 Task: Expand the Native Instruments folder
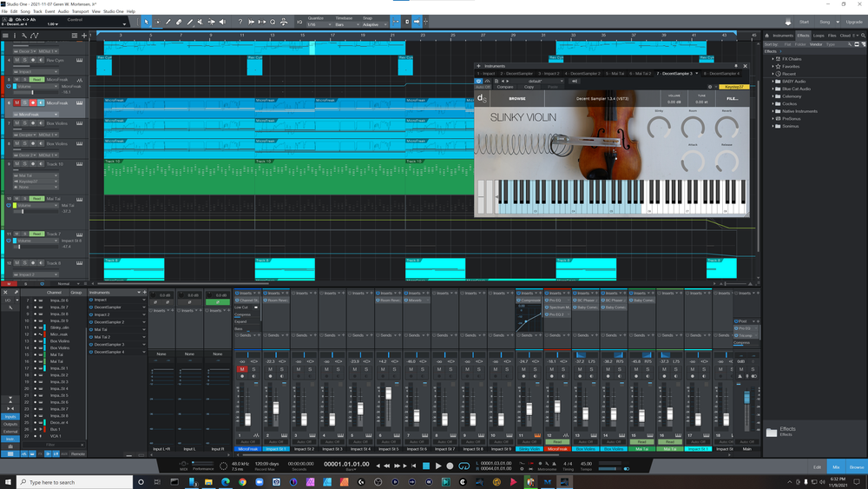773,111
